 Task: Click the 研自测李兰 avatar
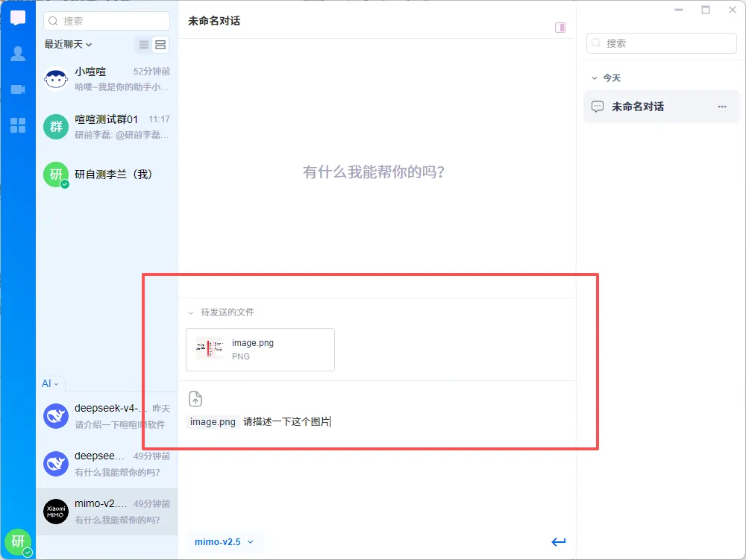(56, 174)
